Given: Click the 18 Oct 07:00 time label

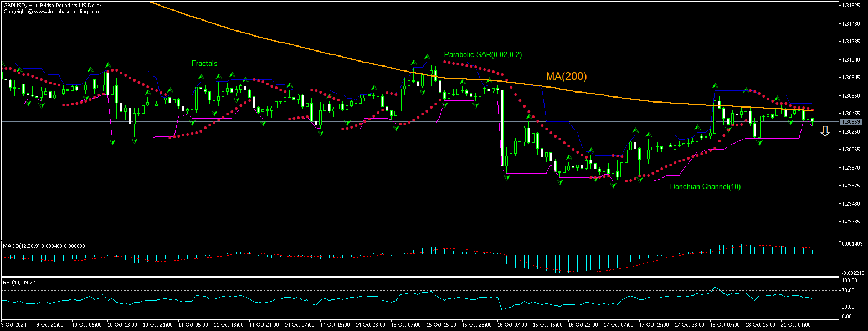Looking at the screenshot, I should [722, 324].
